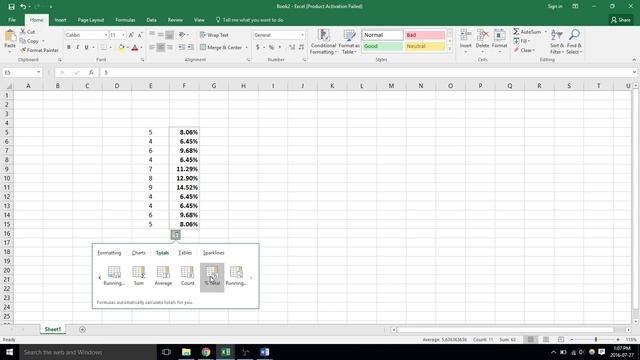This screenshot has width=640, height=360.
Task: Click the Sign in link
Action: (555, 6)
